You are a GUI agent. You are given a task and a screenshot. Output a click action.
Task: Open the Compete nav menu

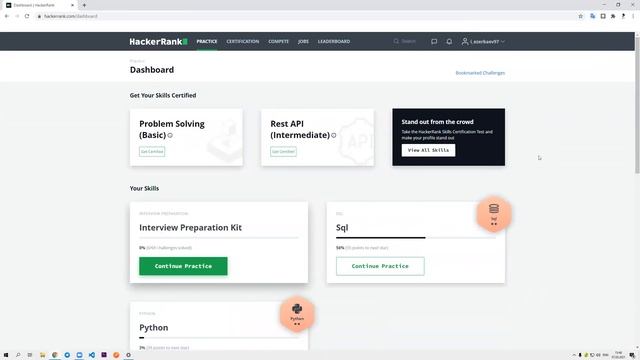(278, 41)
